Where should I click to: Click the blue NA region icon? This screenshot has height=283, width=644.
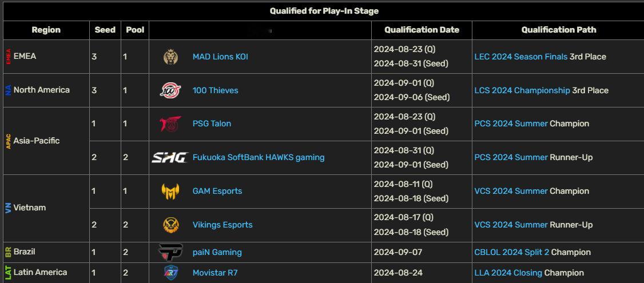(x=8, y=90)
